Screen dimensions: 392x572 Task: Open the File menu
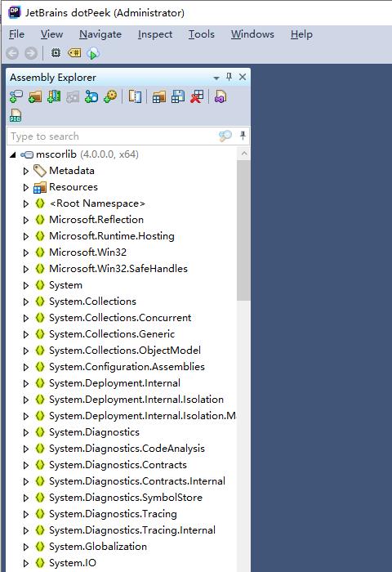[17, 34]
